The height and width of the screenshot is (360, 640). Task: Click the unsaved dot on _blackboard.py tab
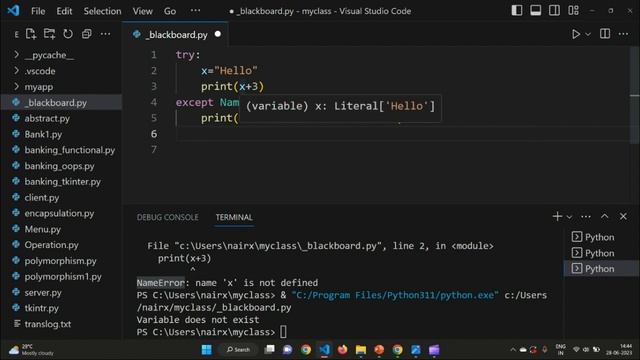218,34
